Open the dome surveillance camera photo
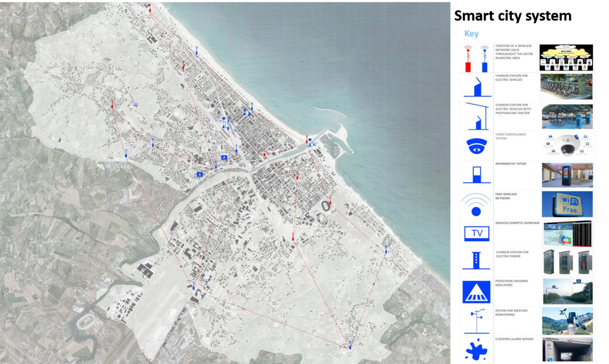Viewport: 609px width, 364px height. pos(567,146)
